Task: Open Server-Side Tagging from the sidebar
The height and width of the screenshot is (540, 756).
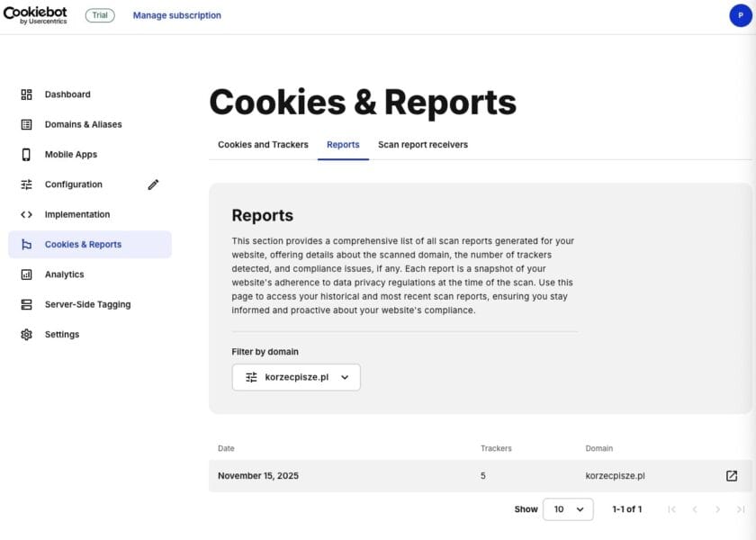Action: coord(26,304)
